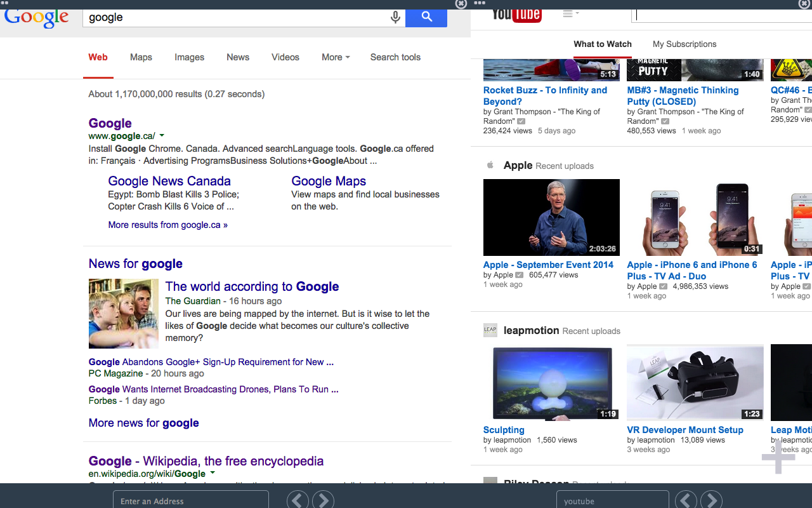Close the left Google pane
The image size is (812, 508).
(x=461, y=4)
